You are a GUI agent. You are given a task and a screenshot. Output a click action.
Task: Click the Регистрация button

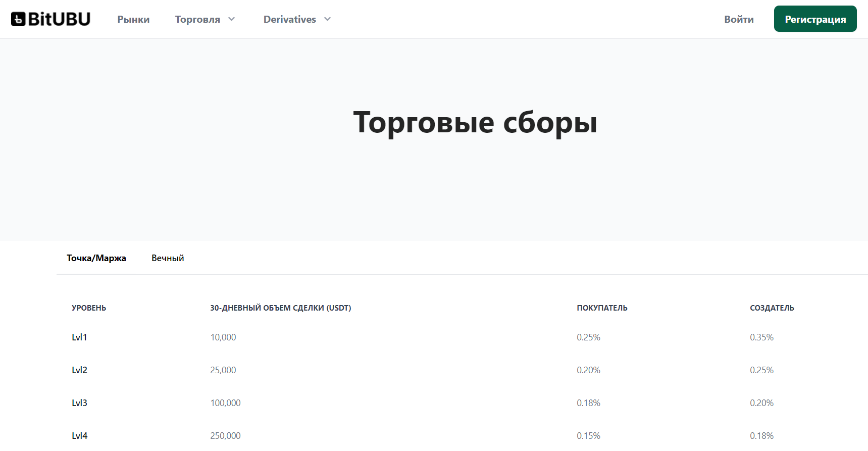[x=815, y=19]
